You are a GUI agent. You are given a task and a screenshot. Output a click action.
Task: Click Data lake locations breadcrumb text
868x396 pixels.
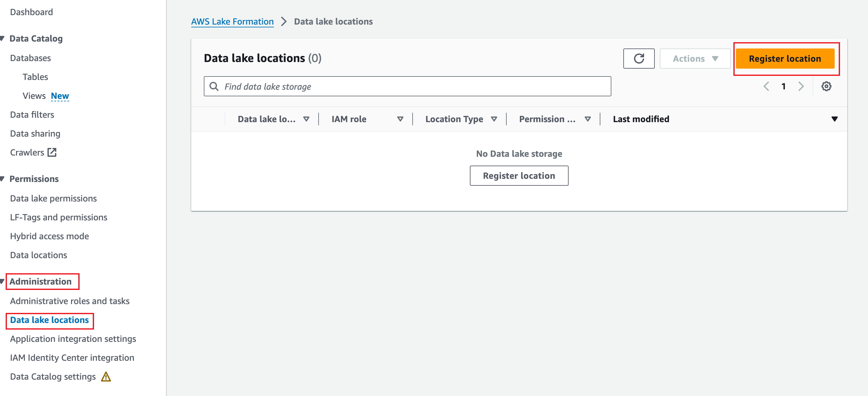[333, 21]
